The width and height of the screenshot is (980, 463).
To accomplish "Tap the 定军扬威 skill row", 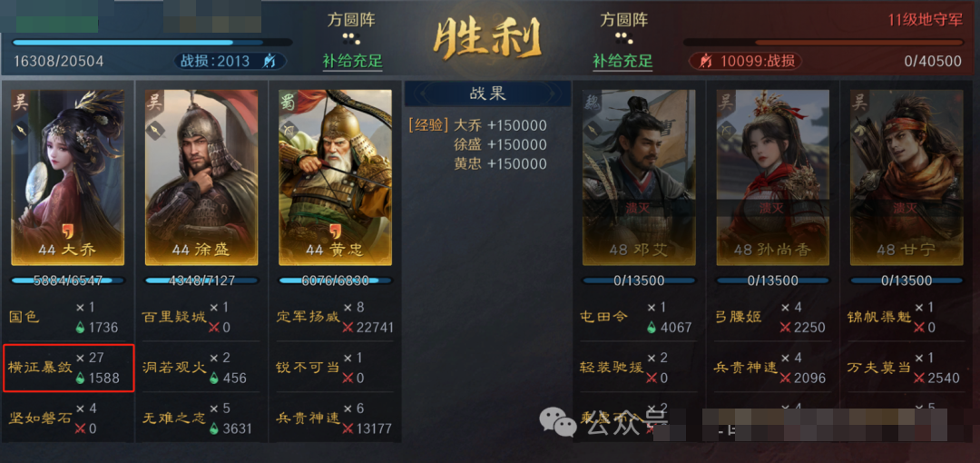I will (x=335, y=317).
